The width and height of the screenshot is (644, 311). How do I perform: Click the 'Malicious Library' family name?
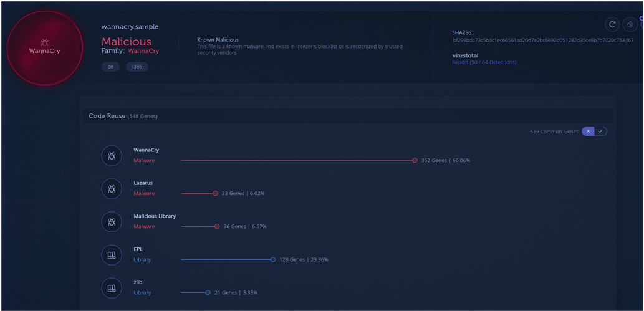pos(155,216)
